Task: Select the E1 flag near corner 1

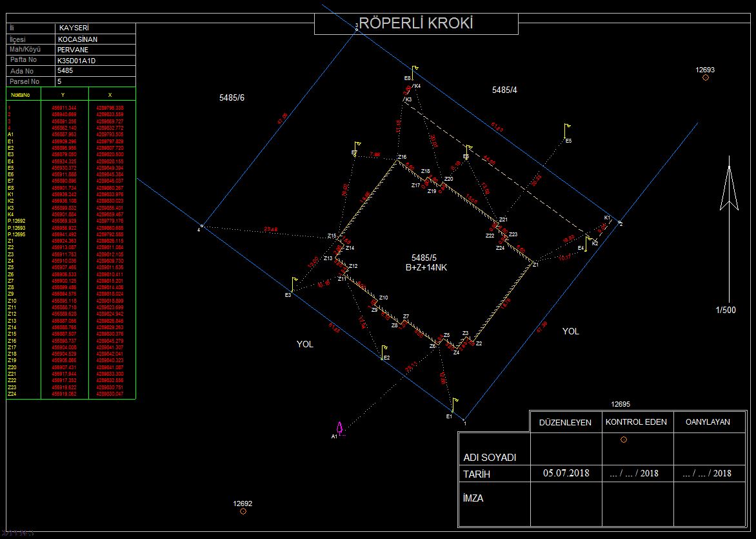Action: click(455, 405)
